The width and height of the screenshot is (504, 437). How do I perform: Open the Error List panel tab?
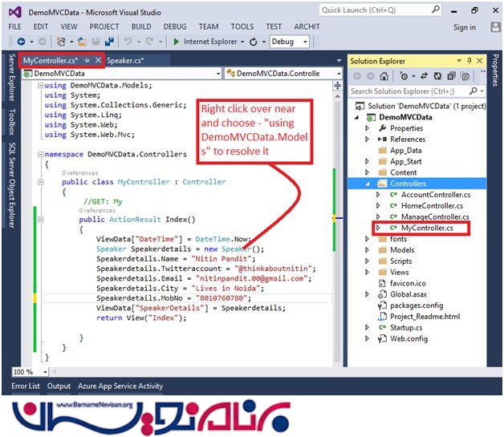[x=26, y=386]
